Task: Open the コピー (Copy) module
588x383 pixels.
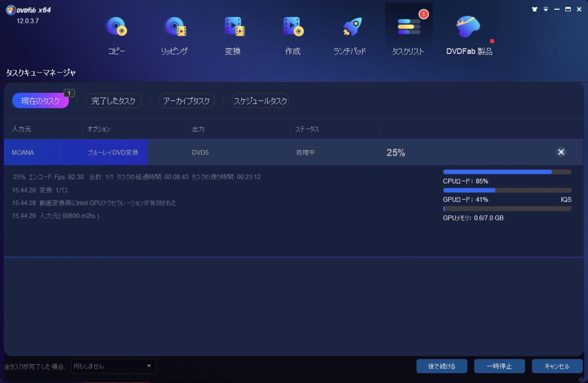Action: [116, 35]
